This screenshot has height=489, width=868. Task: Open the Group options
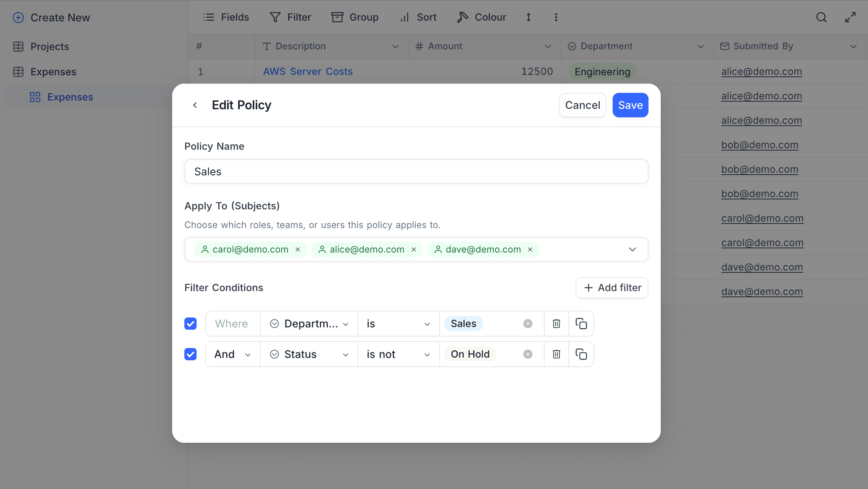point(355,17)
